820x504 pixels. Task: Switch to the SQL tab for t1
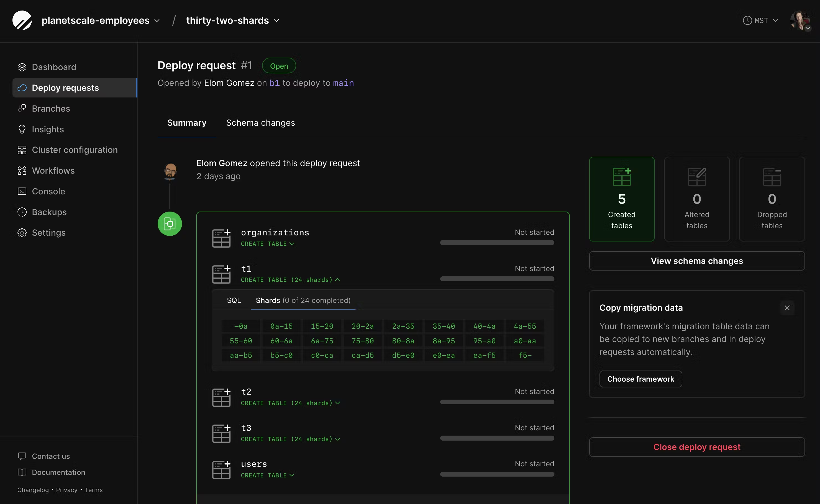234,300
